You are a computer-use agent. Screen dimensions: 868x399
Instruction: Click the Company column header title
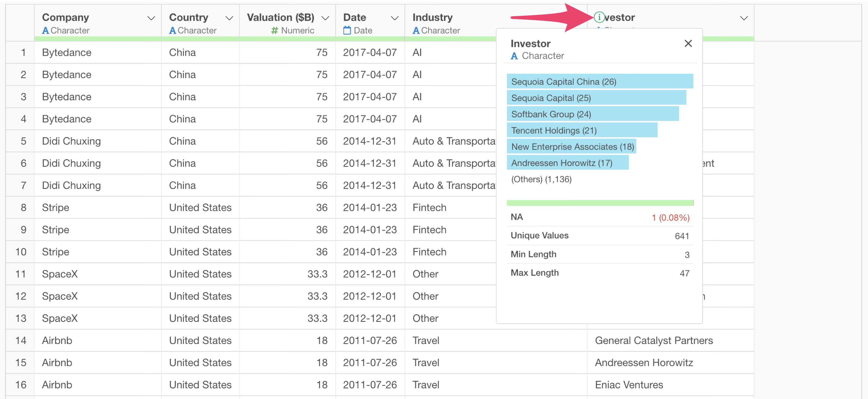click(65, 18)
